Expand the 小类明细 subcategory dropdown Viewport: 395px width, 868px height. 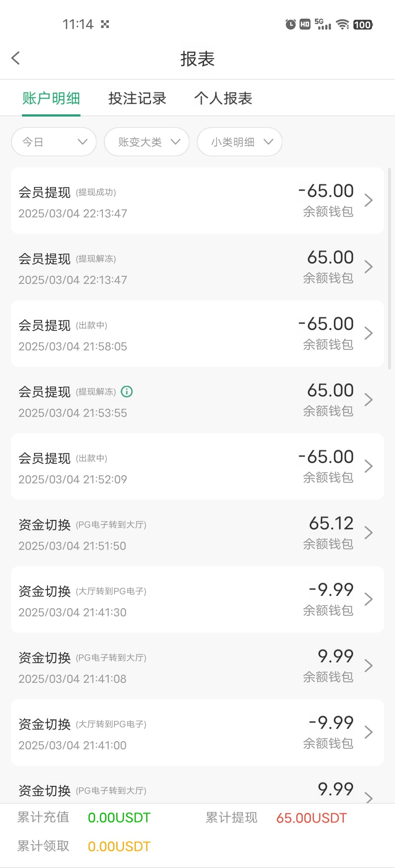240,142
